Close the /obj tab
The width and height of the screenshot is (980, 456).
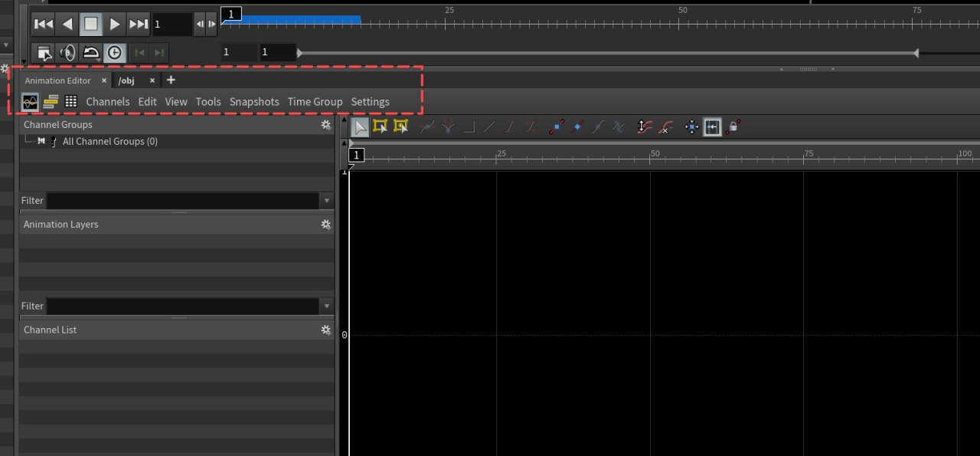point(152,80)
